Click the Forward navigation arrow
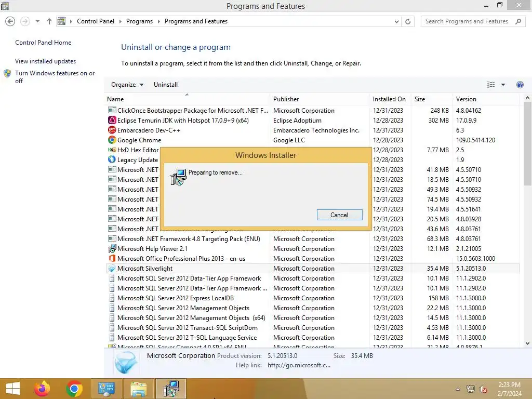Image resolution: width=532 pixels, height=399 pixels. (25, 21)
